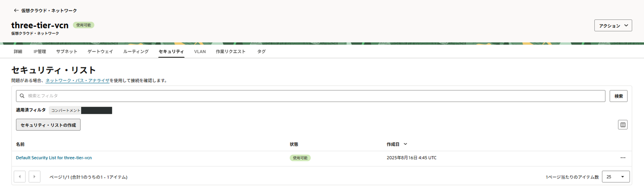Focus the 検索とフィルタ input field
644x189 pixels.
coord(311,96)
